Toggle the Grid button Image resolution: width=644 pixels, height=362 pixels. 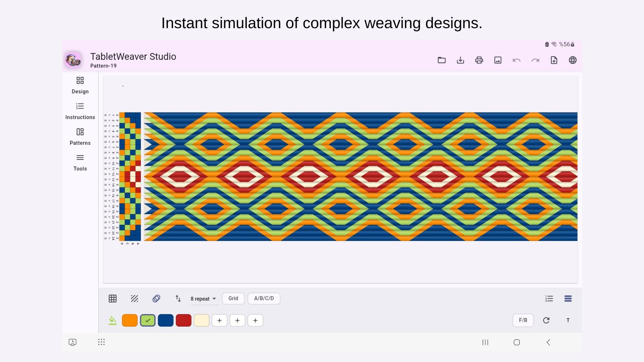(x=233, y=298)
